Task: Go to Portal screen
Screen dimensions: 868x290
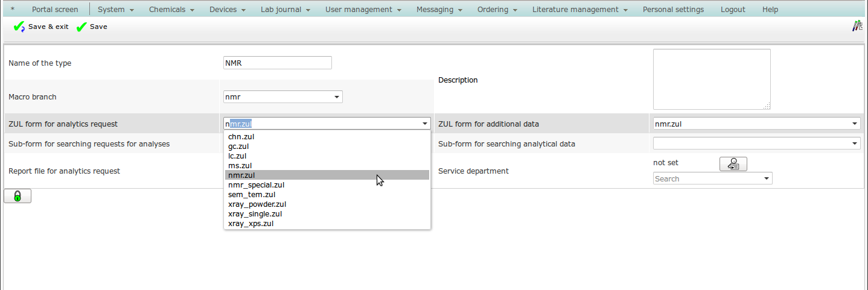Action: [55, 10]
